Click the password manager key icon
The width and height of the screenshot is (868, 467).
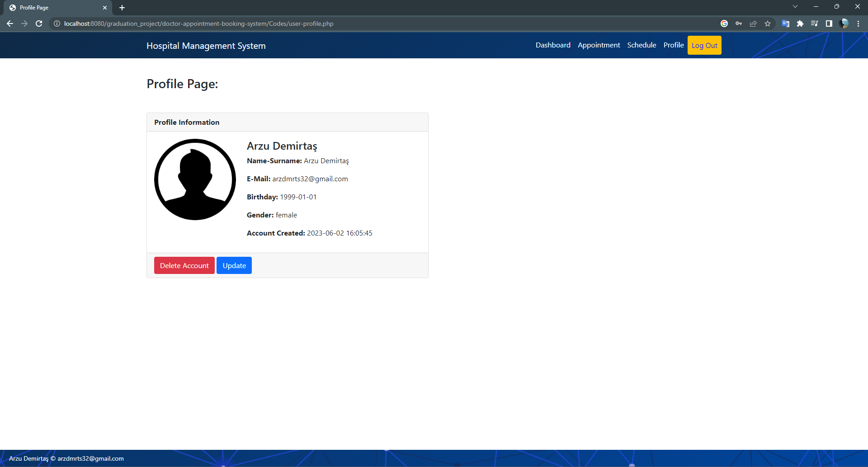click(x=739, y=24)
